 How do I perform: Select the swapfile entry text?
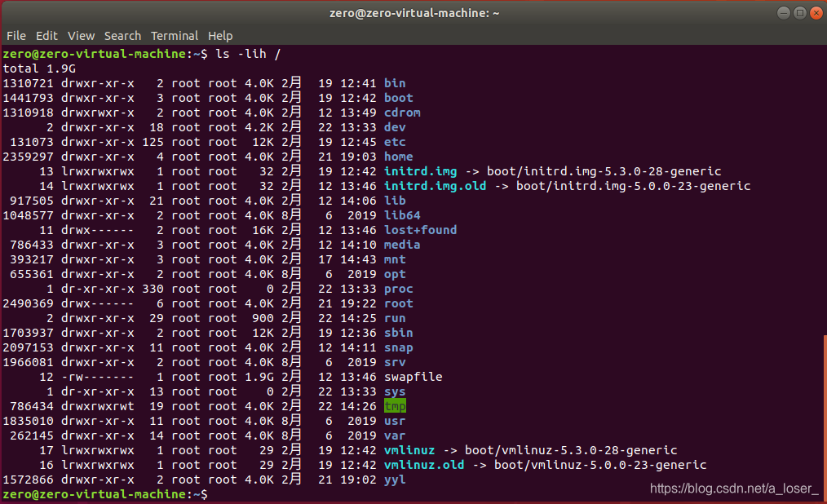point(410,377)
